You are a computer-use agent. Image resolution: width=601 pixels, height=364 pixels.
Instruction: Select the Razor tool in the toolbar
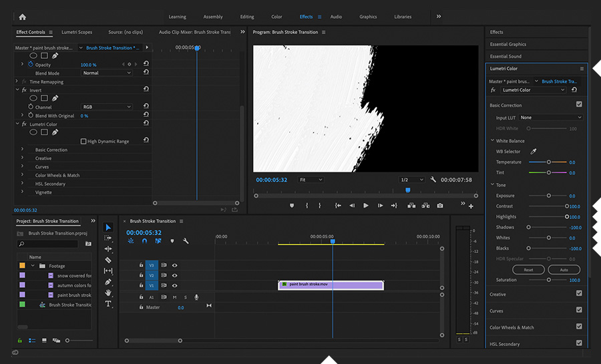tap(109, 260)
